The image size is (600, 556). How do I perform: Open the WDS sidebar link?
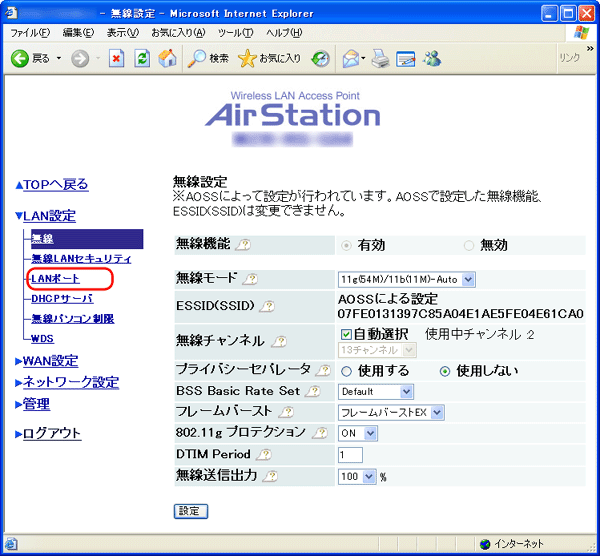point(42,339)
